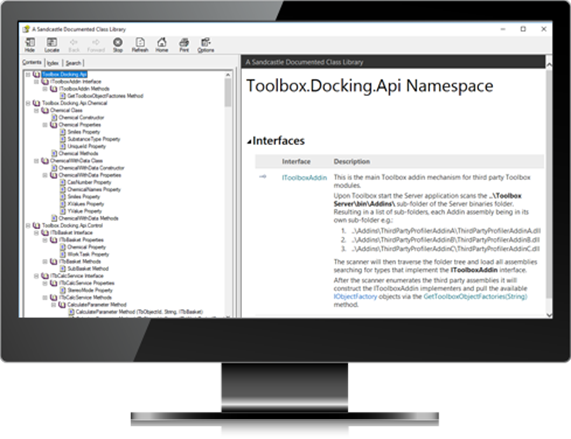Click the contents tree scrollbar thumb

[228, 92]
